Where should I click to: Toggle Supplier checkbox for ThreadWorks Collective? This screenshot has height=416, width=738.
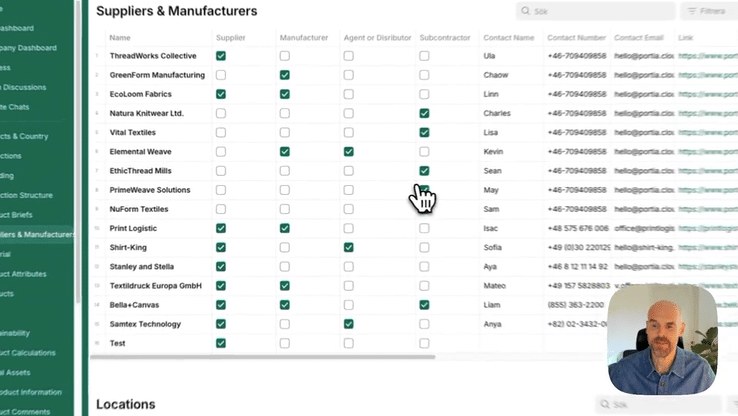coord(221,56)
